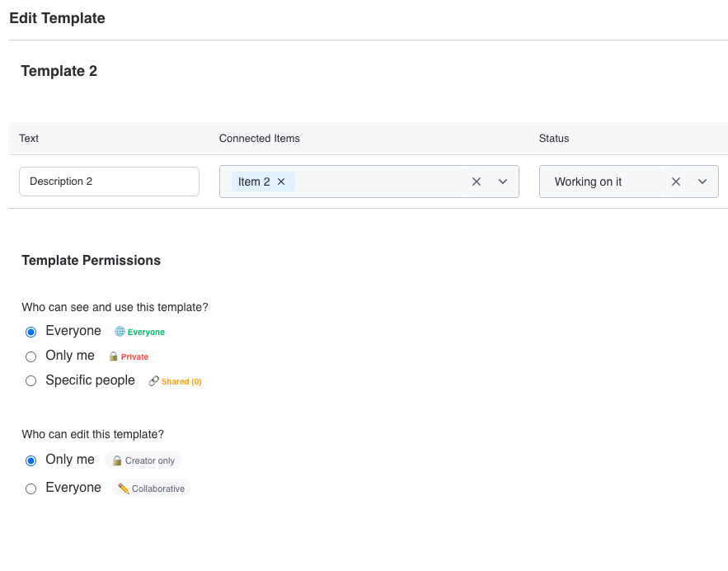Choose Specific people visibility option
The height and width of the screenshot is (571, 728).
[x=31, y=381]
